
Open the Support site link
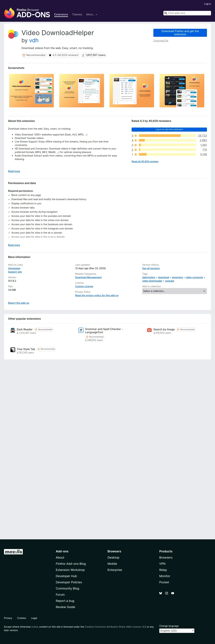[x=15, y=272]
